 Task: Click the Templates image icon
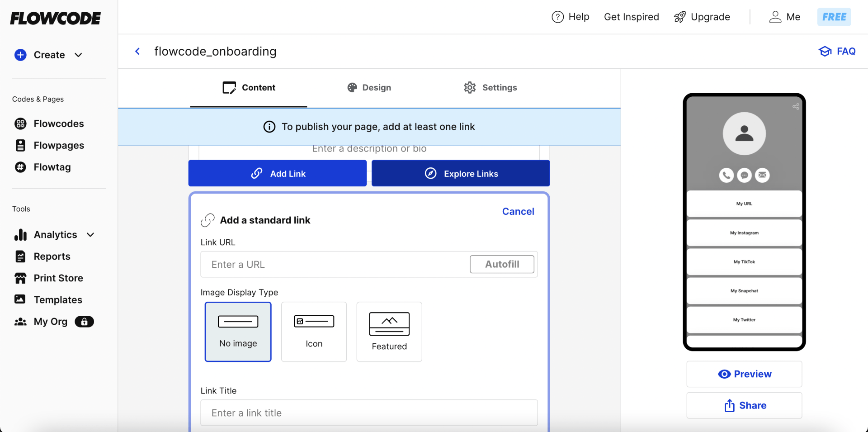pos(20,299)
